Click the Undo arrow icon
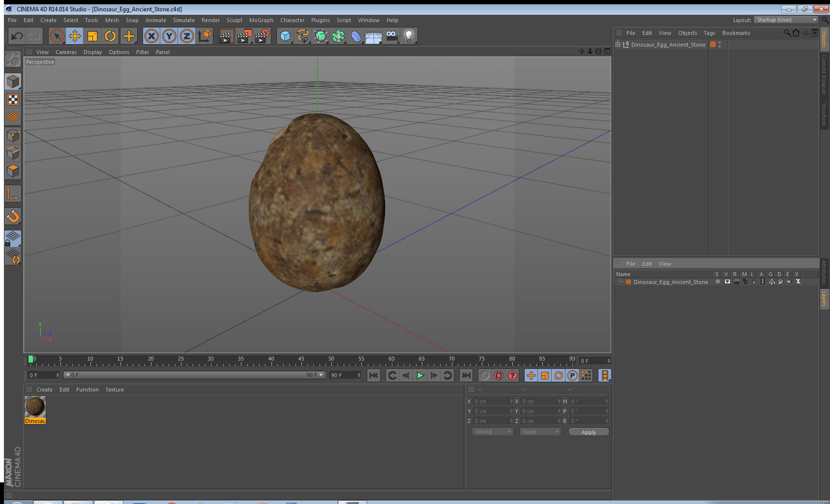This screenshot has width=830, height=504. (17, 36)
